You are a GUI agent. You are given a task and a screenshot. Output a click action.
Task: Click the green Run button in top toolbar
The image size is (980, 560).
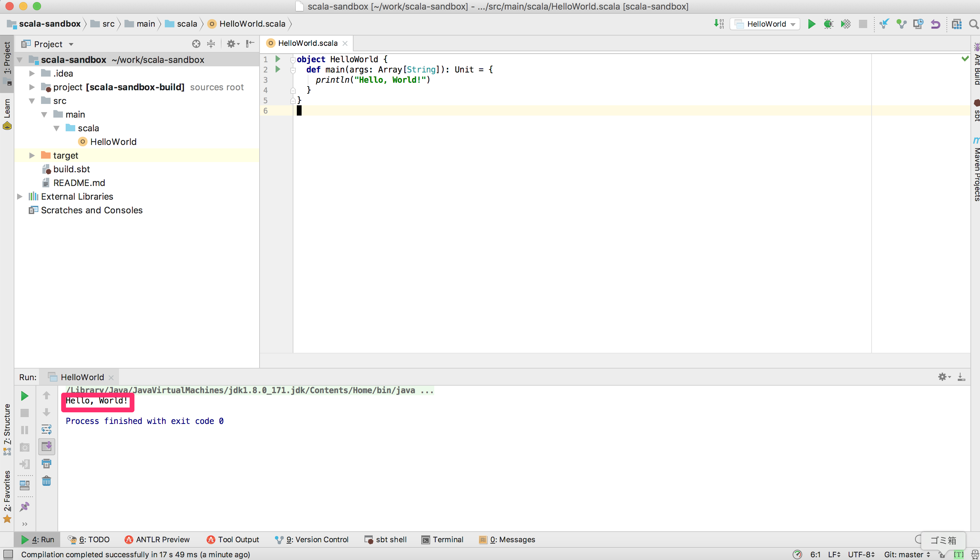point(811,24)
